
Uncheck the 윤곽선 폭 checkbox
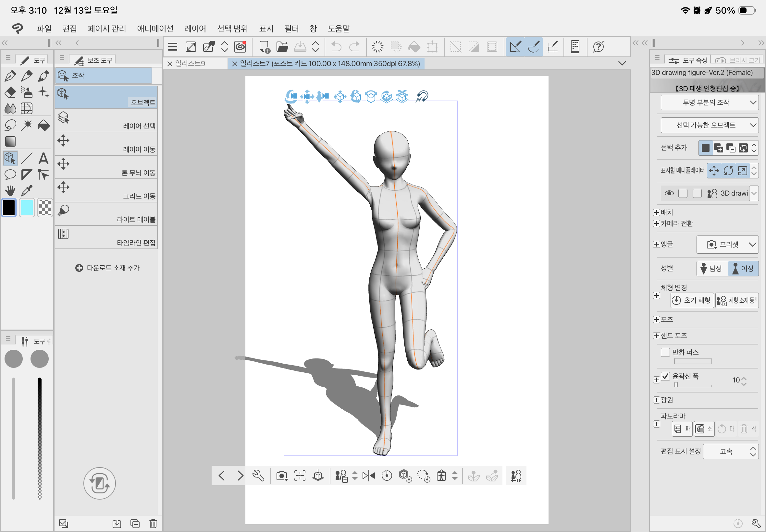point(665,376)
